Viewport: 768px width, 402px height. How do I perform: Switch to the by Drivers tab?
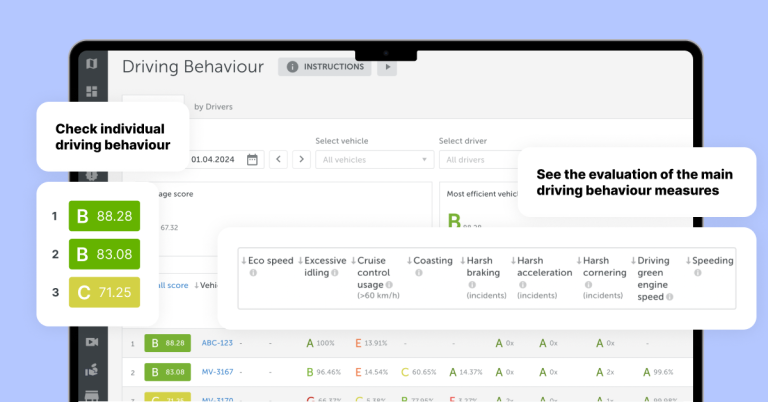(213, 106)
